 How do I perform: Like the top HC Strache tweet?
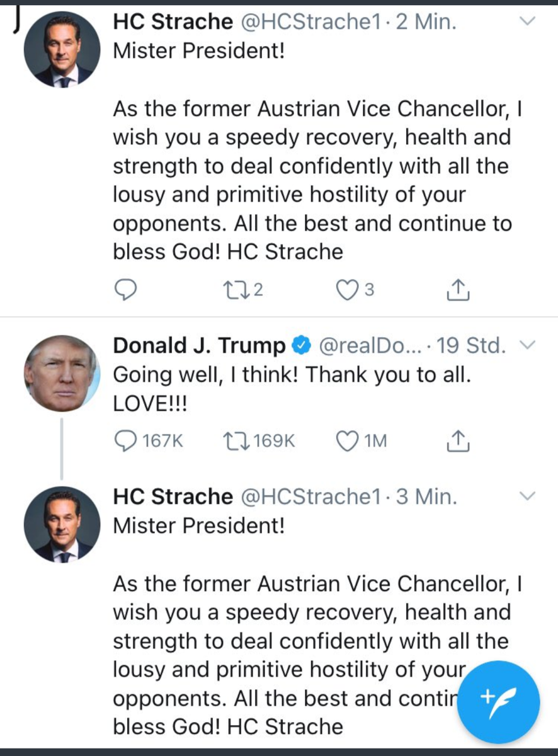tap(346, 290)
